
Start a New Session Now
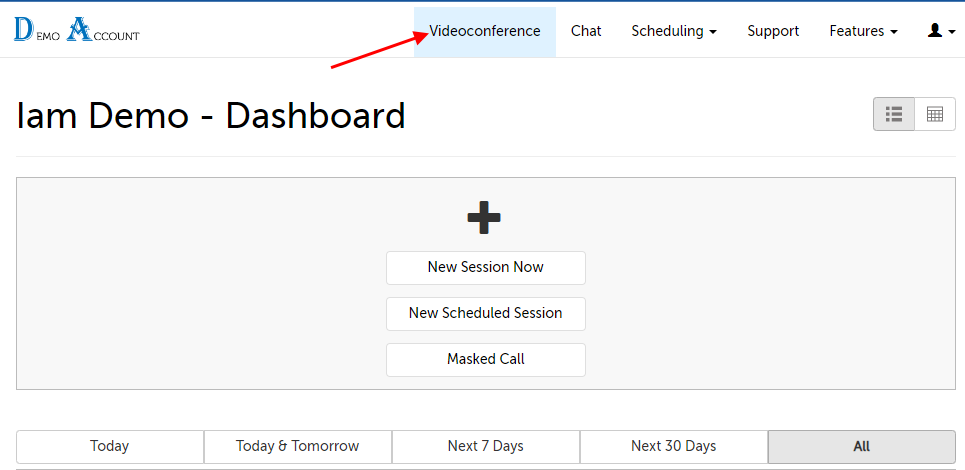pos(485,267)
